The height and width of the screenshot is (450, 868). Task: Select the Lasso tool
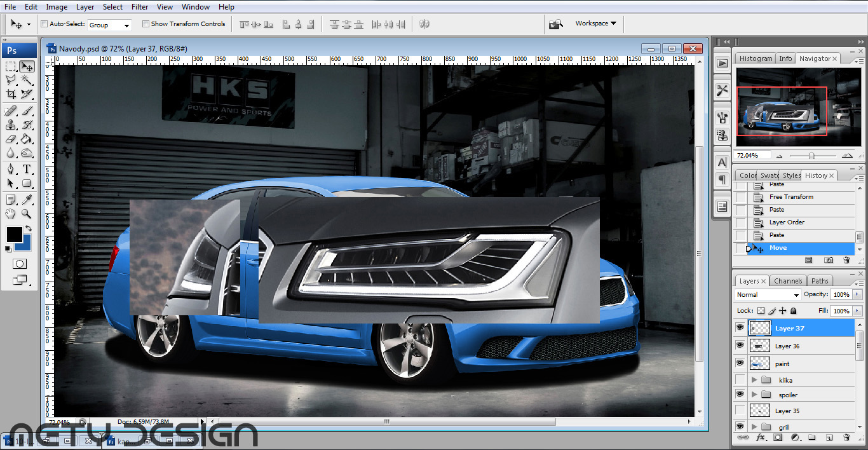point(11,80)
